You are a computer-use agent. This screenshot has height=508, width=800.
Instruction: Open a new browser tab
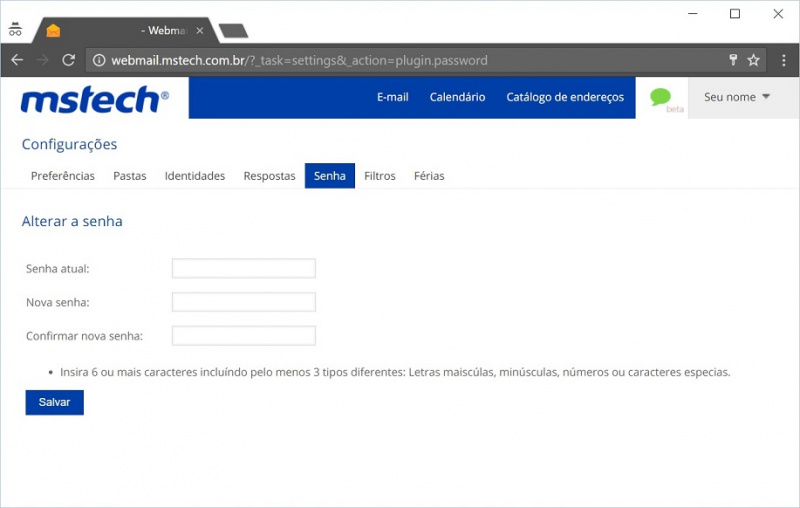coord(233,31)
